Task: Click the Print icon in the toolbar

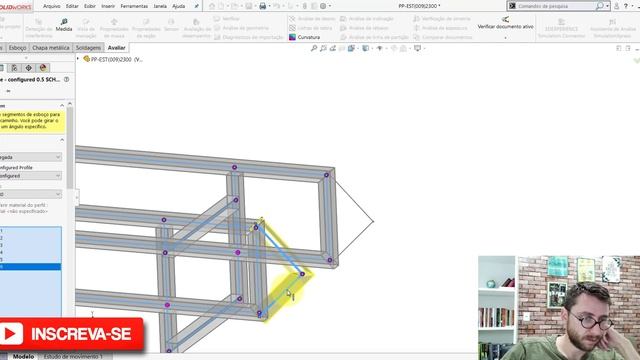Action: point(262,6)
